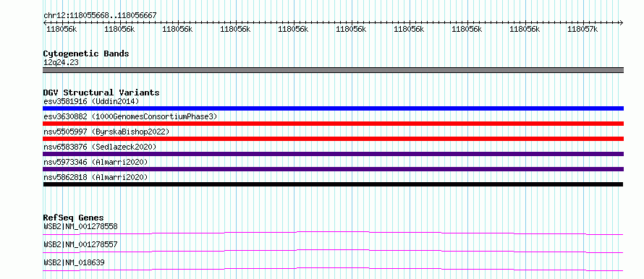The height and width of the screenshot is (279, 644).
Task: Click the red nsv5505997 variant bar
Action: (x=333, y=139)
